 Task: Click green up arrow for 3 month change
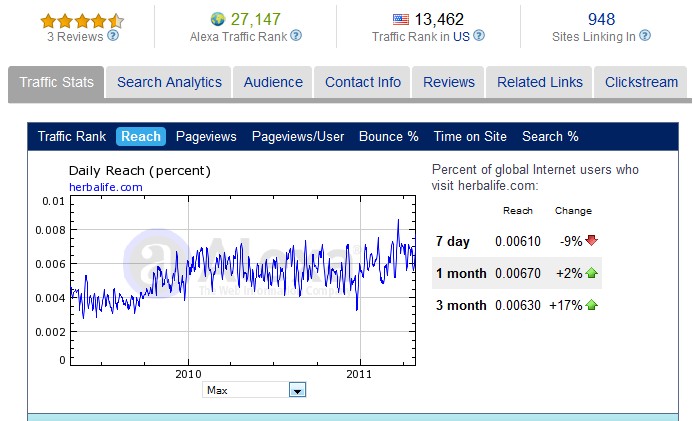click(x=591, y=304)
